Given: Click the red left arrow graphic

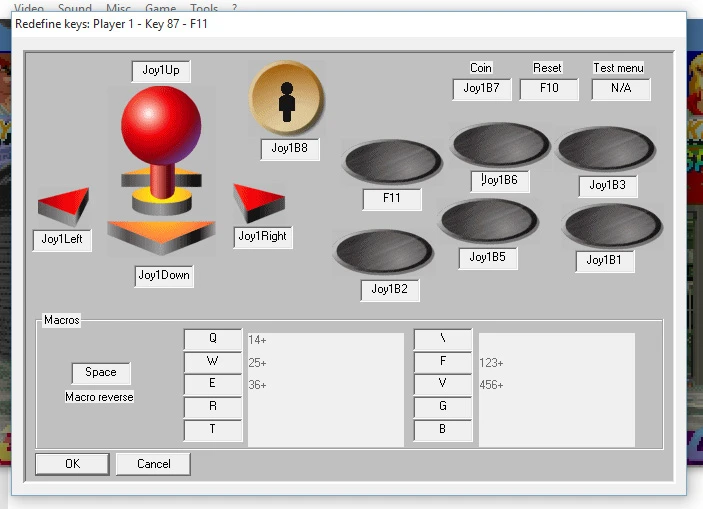Looking at the screenshot, I should pyautogui.click(x=63, y=207).
